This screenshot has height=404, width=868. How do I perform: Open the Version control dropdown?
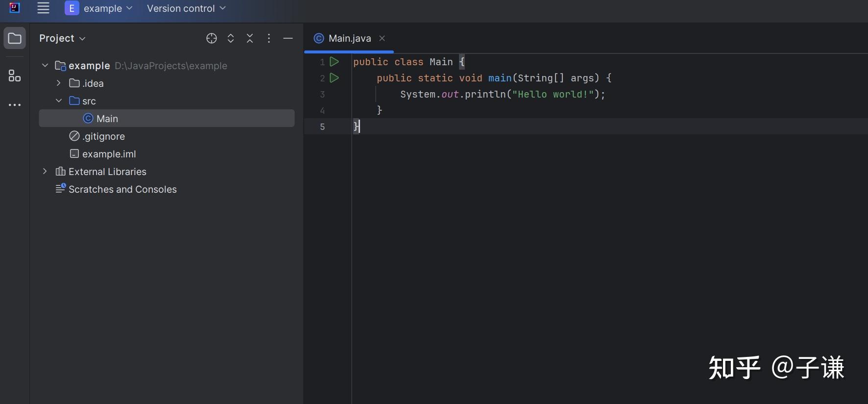coord(186,8)
